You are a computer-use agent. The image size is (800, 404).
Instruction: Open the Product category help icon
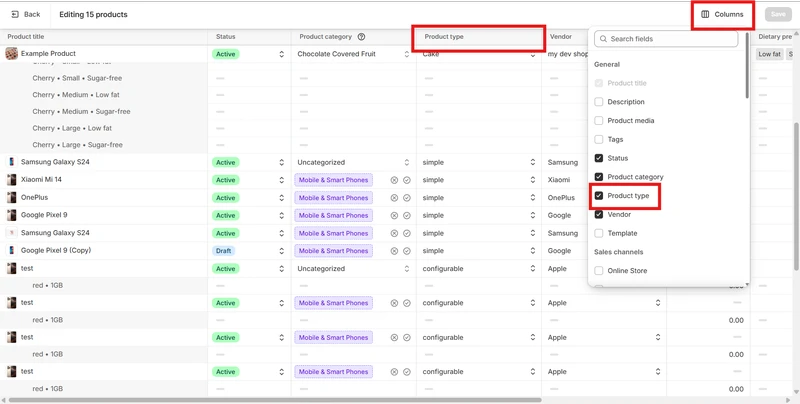(x=361, y=37)
